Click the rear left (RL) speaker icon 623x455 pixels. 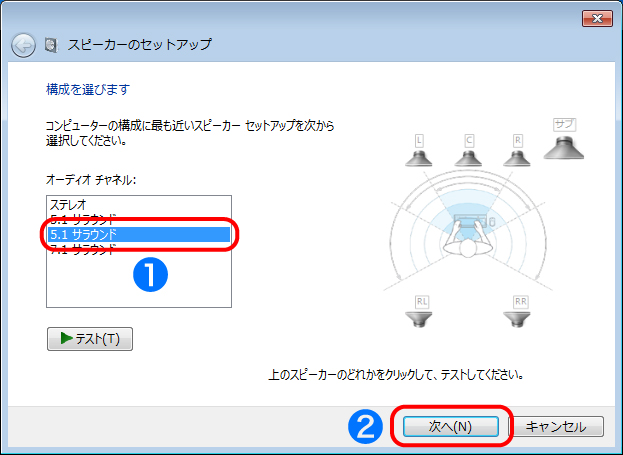[x=420, y=313]
